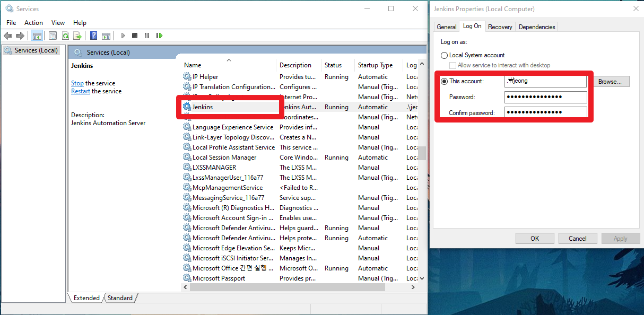Click the gear icon beside MessagingService_116a77
Image resolution: width=644 pixels, height=315 pixels.
pyautogui.click(x=187, y=198)
